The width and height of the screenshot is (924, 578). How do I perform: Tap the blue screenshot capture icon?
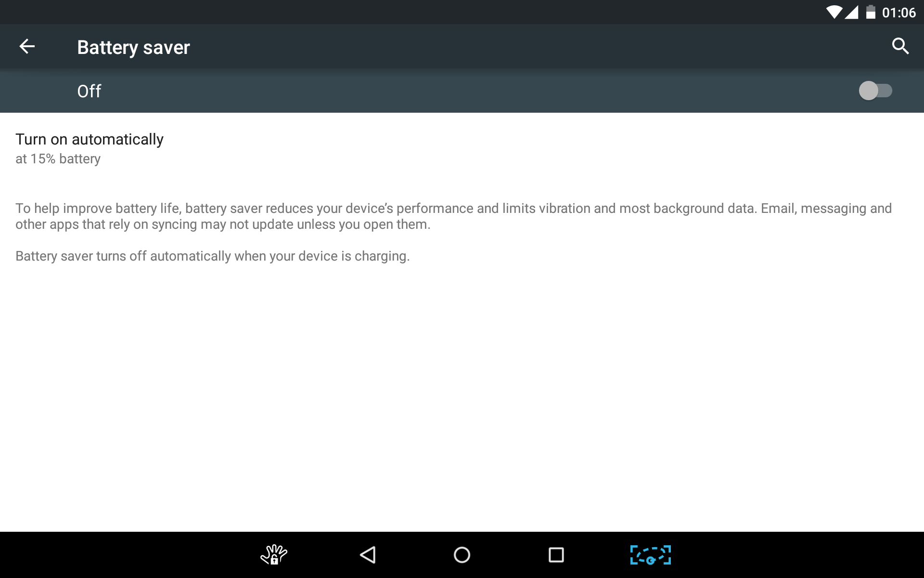tap(650, 555)
